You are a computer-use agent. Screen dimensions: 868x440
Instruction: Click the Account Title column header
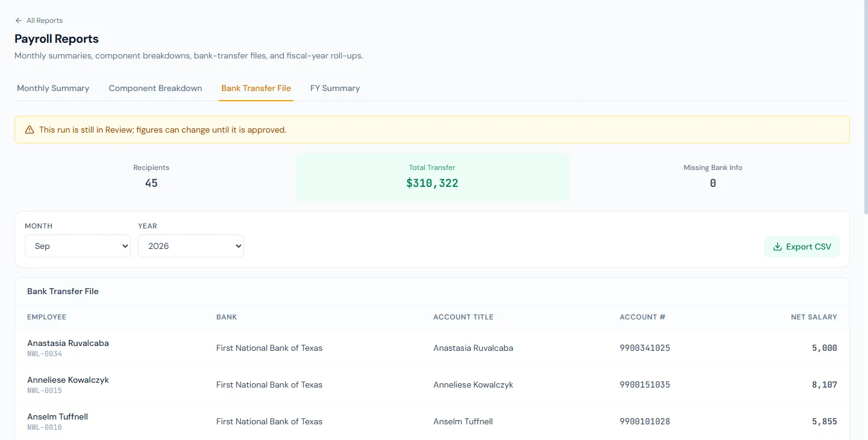coord(464,317)
